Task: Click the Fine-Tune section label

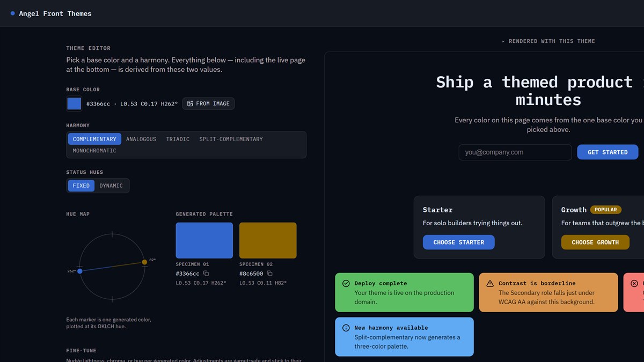Action: click(82, 351)
